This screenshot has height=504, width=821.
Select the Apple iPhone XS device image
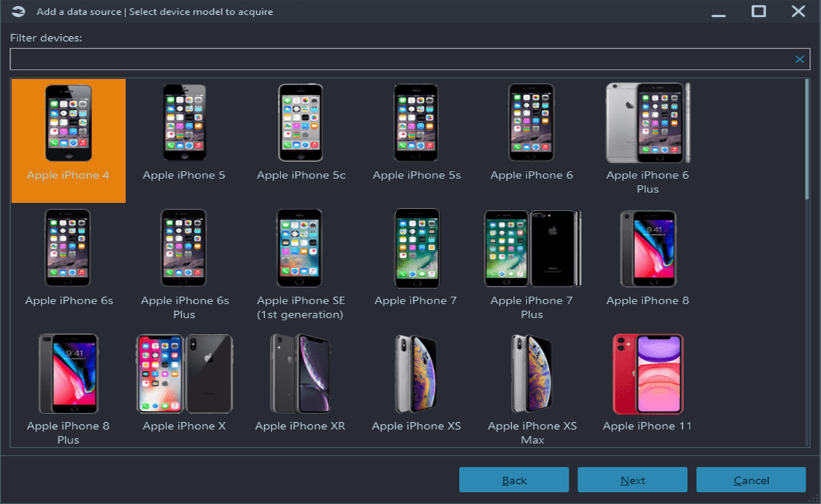coord(416,373)
